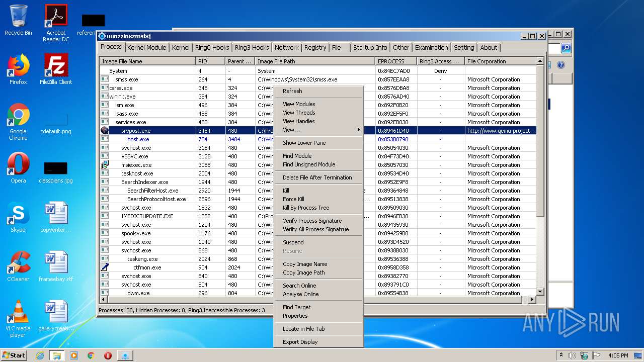Sort by Image File Name column

pos(147,61)
